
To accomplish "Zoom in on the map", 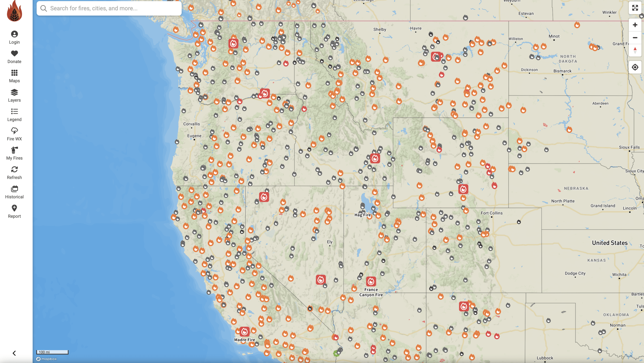I will [x=635, y=25].
